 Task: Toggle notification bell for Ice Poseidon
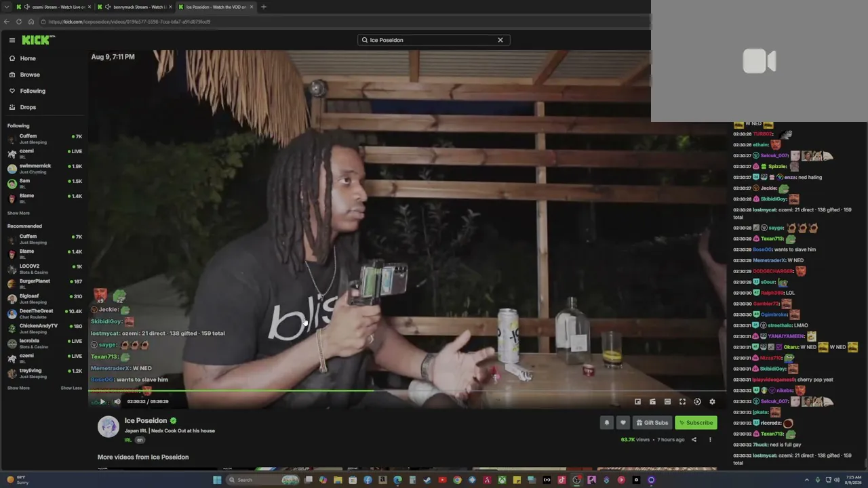click(x=607, y=423)
